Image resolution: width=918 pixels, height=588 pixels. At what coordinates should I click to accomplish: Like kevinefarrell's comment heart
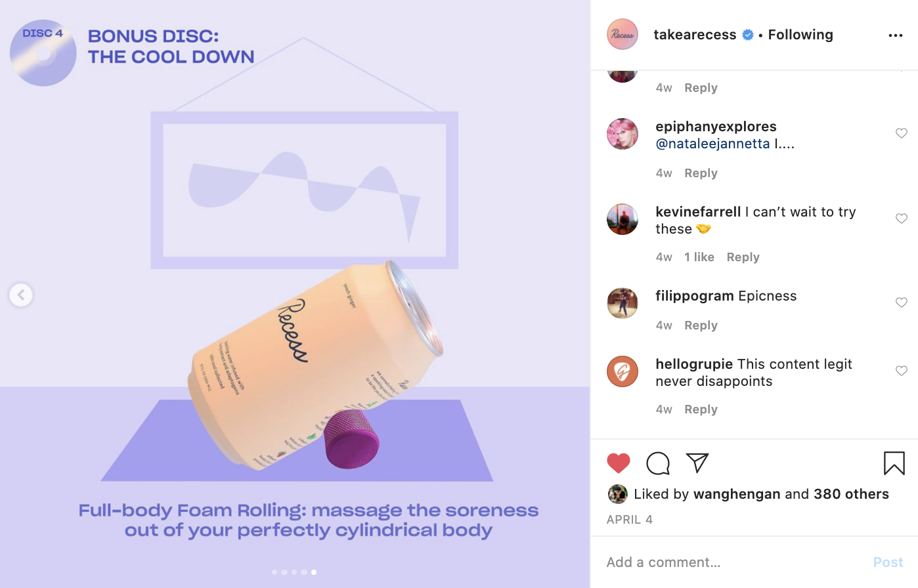coord(902,219)
